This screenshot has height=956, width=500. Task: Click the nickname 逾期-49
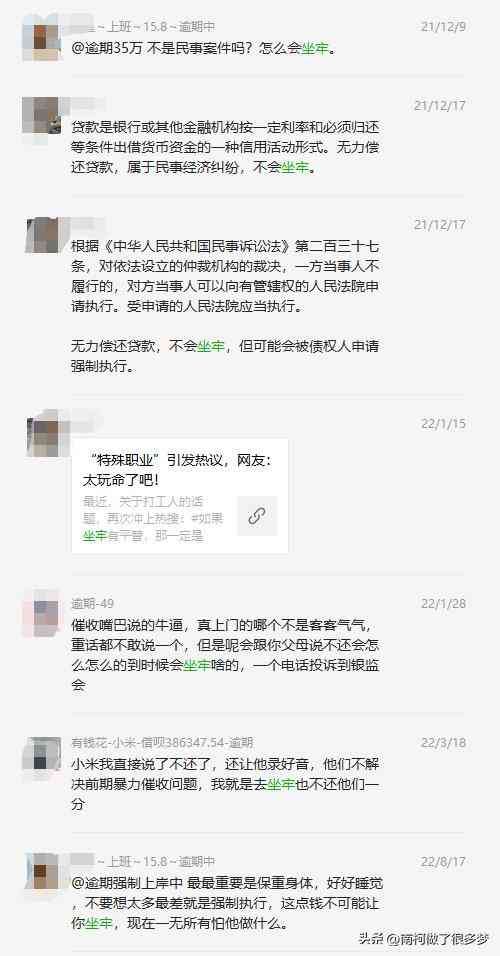(93, 604)
